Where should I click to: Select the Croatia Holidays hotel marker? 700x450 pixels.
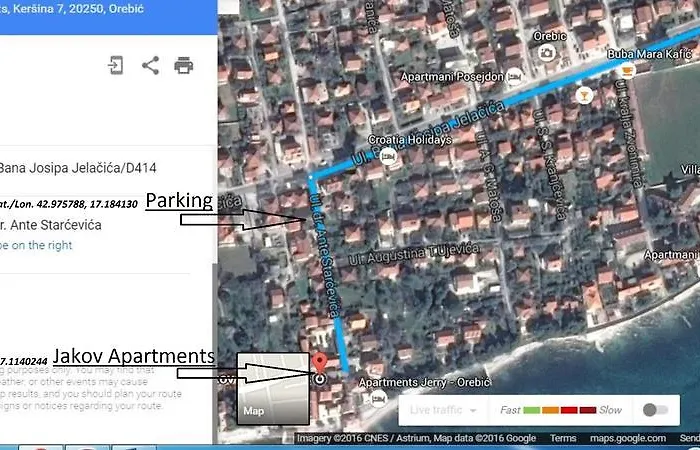tap(388, 156)
